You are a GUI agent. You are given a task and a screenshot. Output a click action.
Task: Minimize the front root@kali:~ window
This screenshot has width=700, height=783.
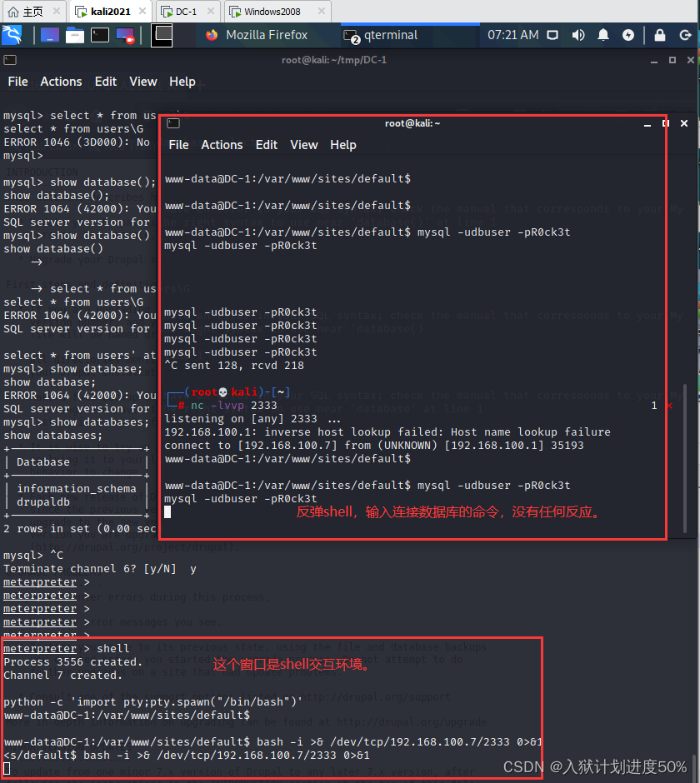647,124
